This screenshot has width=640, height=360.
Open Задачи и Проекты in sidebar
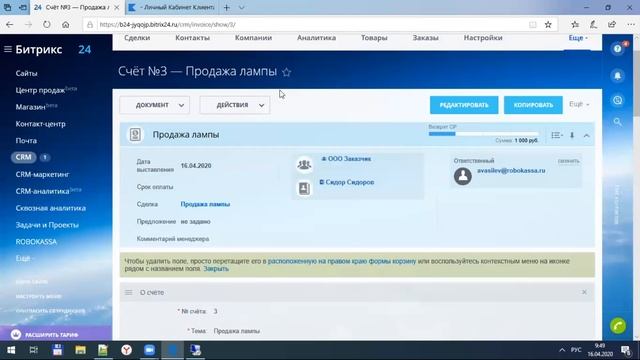click(x=47, y=225)
